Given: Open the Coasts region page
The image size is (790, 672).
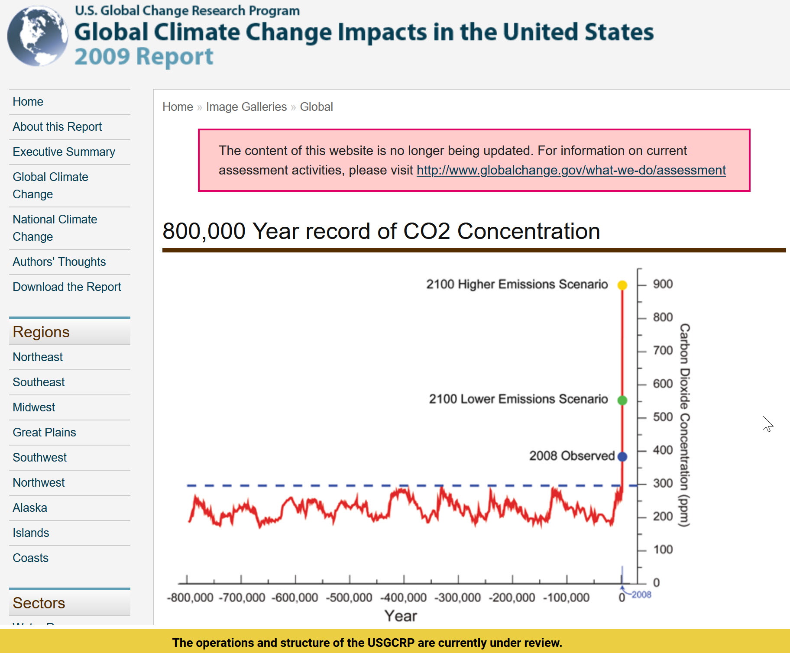Looking at the screenshot, I should (31, 558).
